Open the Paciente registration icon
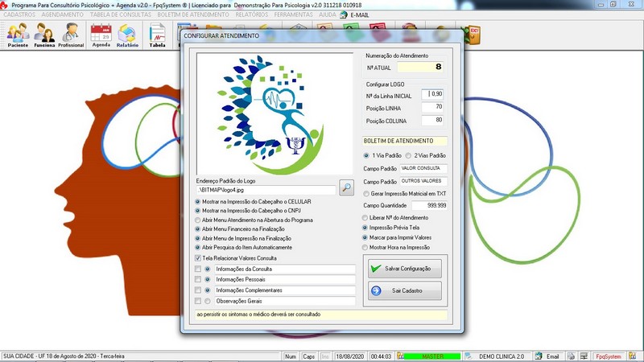Screen dimensions: 644x362 click(18, 35)
